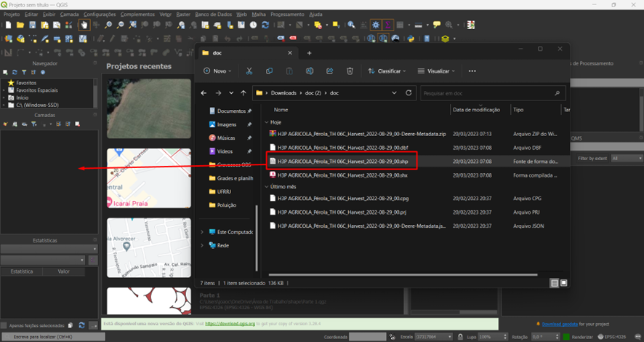Open the Statistics panel layer combo box
Image resolution: width=644 pixels, height=342 pixels.
[x=49, y=249]
